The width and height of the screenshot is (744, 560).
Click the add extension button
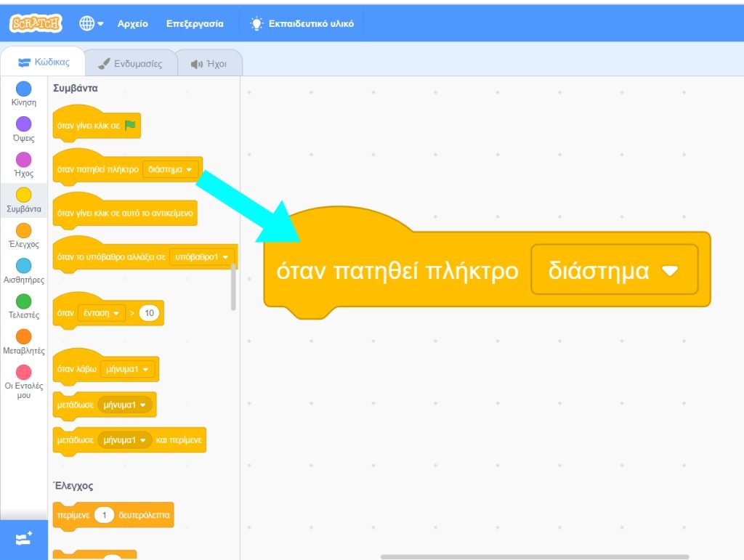[x=24, y=539]
